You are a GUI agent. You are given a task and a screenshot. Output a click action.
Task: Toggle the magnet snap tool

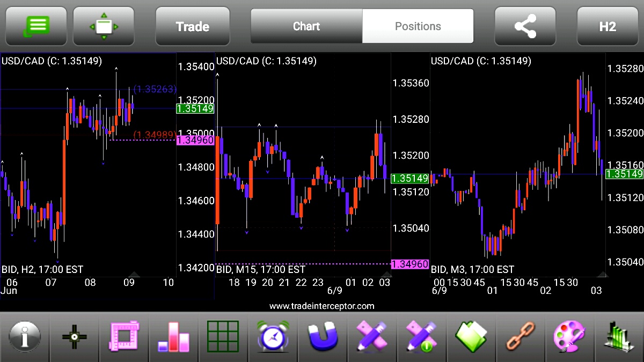(x=322, y=337)
